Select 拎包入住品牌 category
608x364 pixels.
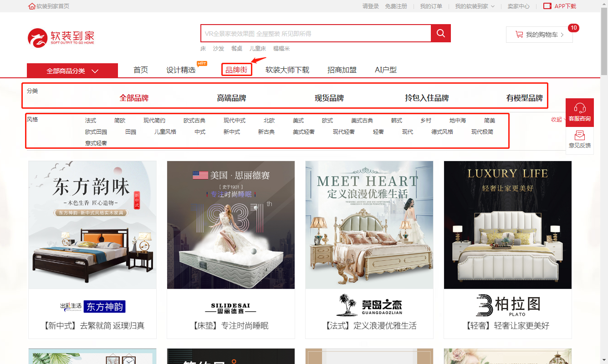427,98
